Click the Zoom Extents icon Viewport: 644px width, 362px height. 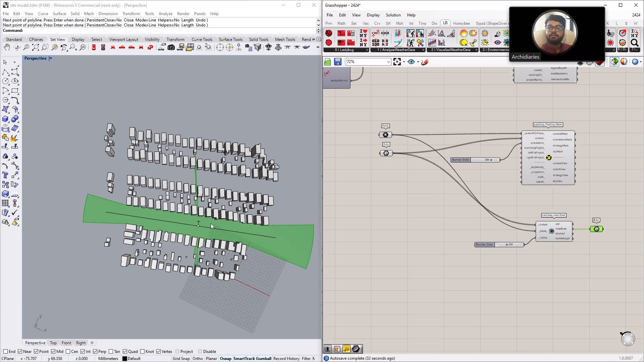pos(35,47)
